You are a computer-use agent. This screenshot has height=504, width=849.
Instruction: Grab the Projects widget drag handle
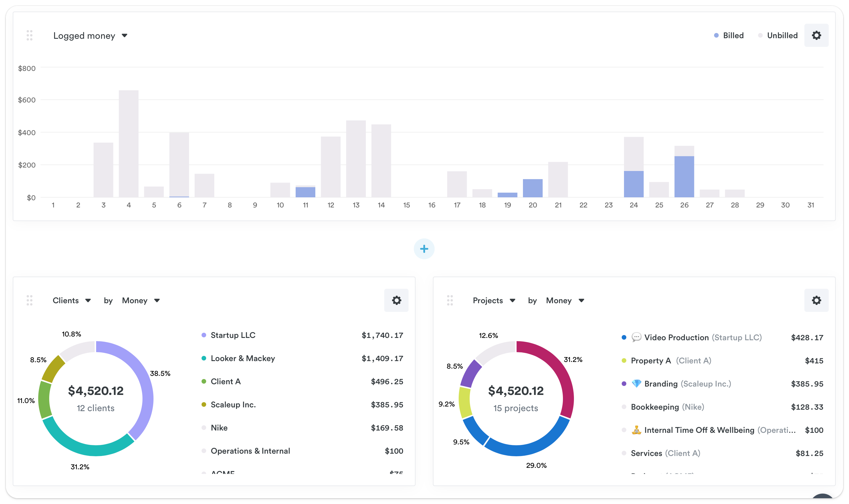pyautogui.click(x=450, y=300)
